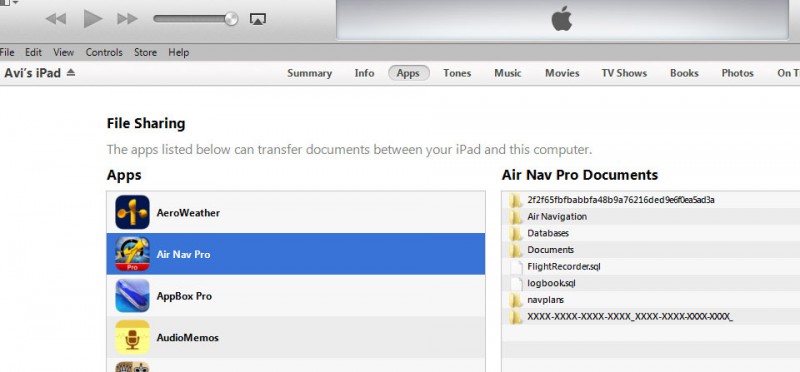
Task: Select the Air Nav Pro app icon
Action: [132, 254]
